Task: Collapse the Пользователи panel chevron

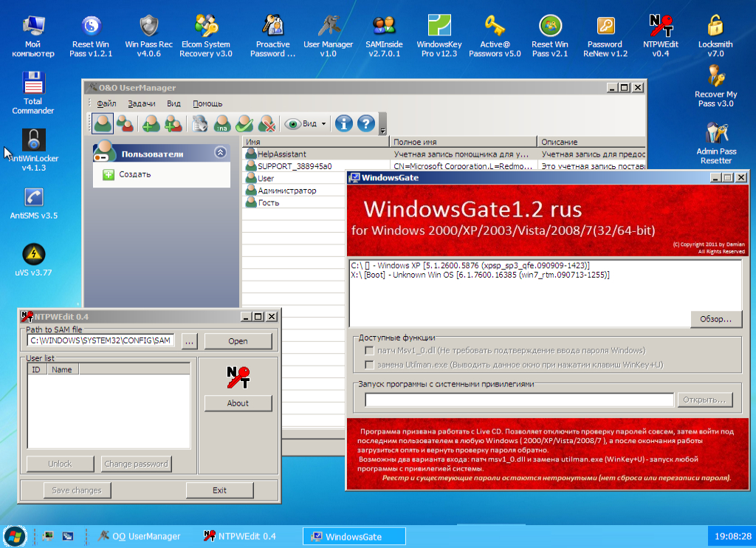Action: tap(220, 153)
